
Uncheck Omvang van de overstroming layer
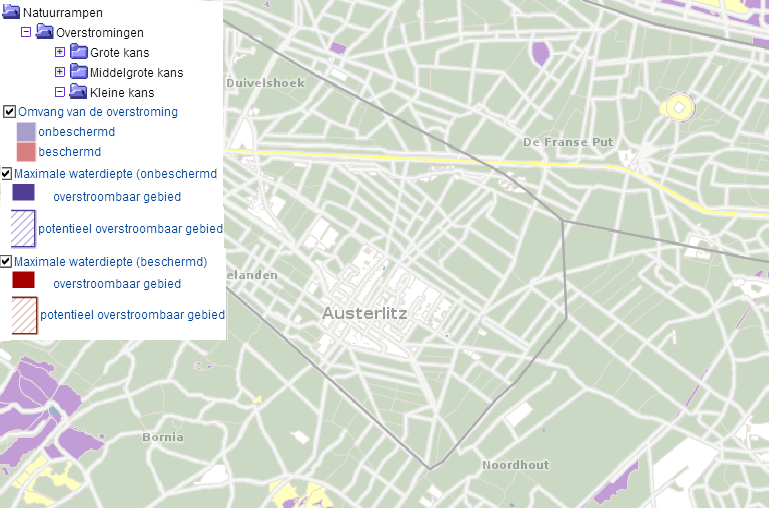9,112
